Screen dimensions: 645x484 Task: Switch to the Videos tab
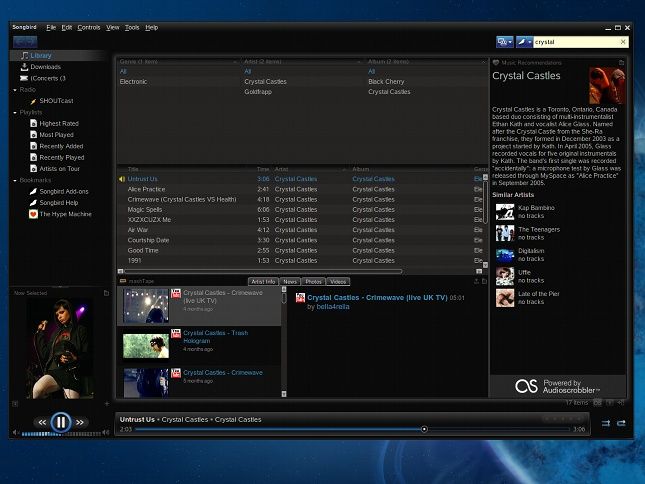[x=338, y=282]
